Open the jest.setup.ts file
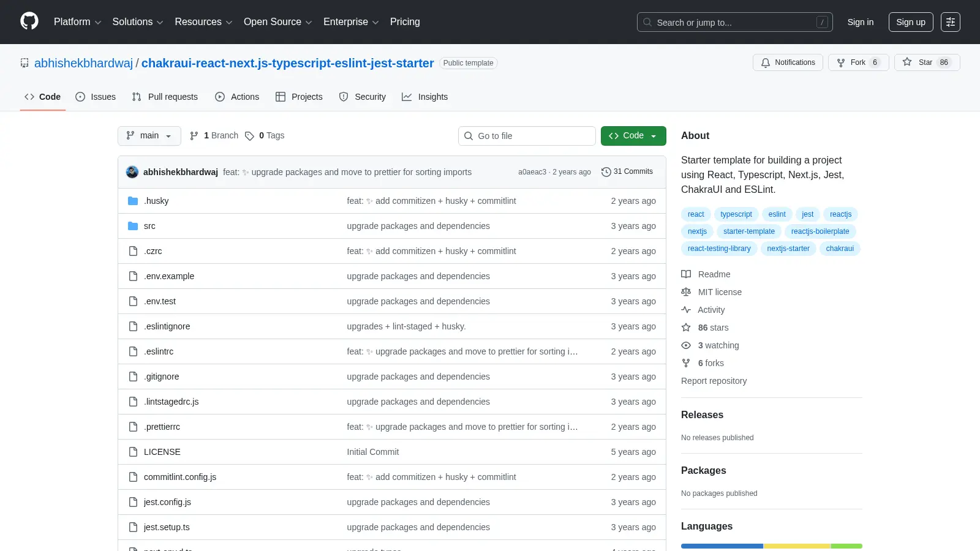 167,527
